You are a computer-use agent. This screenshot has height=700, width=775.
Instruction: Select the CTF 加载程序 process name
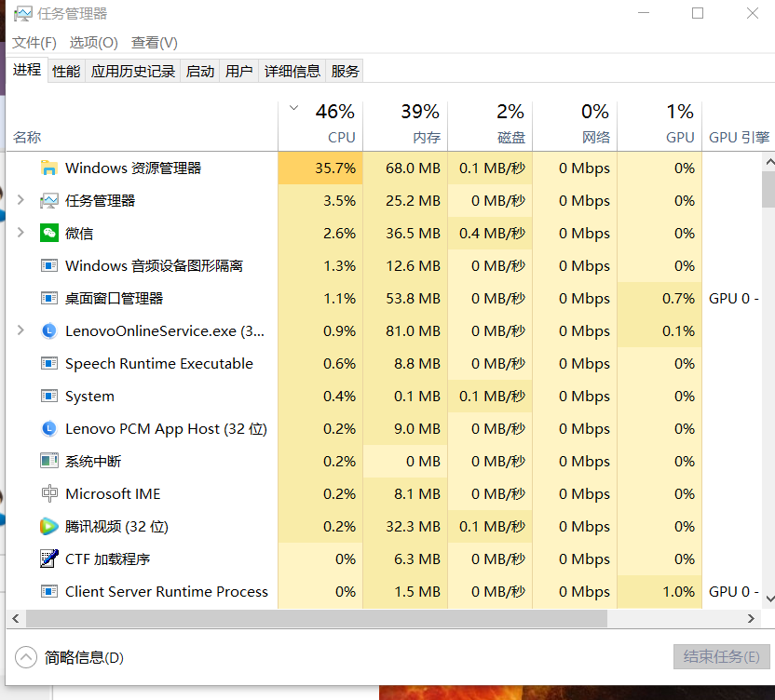tap(108, 559)
